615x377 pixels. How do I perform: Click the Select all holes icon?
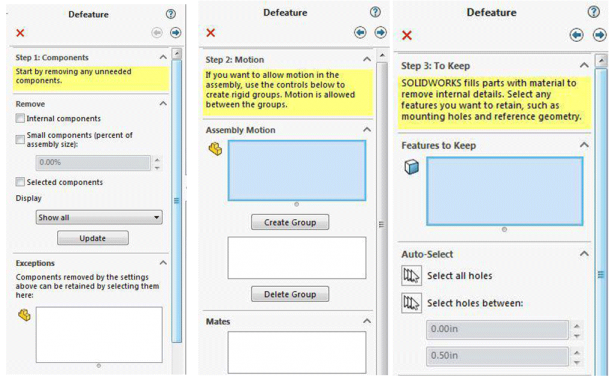tap(411, 275)
